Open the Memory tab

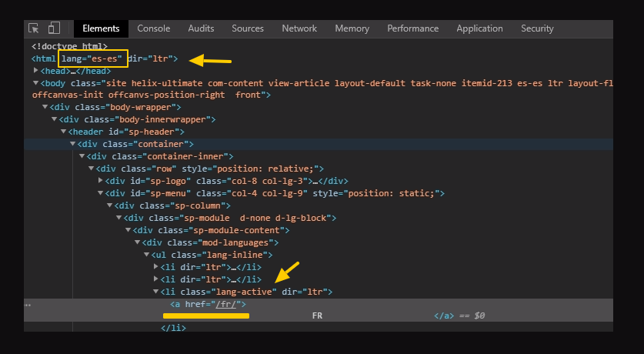pos(352,28)
